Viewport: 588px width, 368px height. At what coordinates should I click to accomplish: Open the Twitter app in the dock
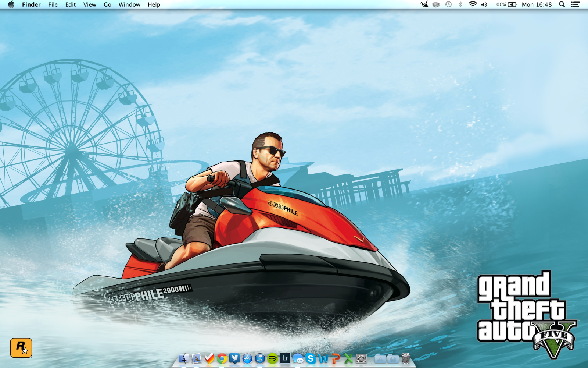234,358
